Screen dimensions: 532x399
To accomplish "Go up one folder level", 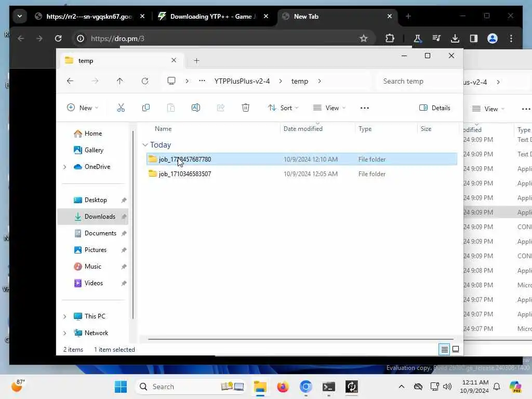I will tap(120, 81).
